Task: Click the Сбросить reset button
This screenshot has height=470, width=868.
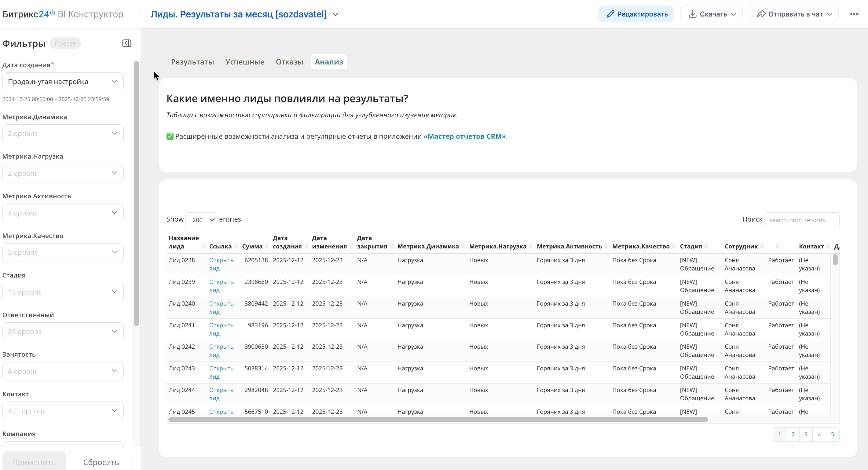Action: click(101, 462)
